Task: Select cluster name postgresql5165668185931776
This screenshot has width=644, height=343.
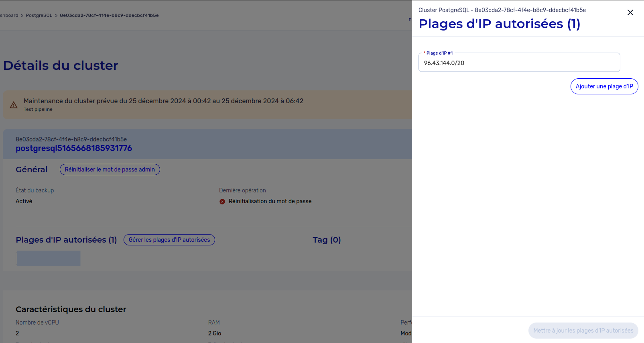Action: tap(74, 148)
